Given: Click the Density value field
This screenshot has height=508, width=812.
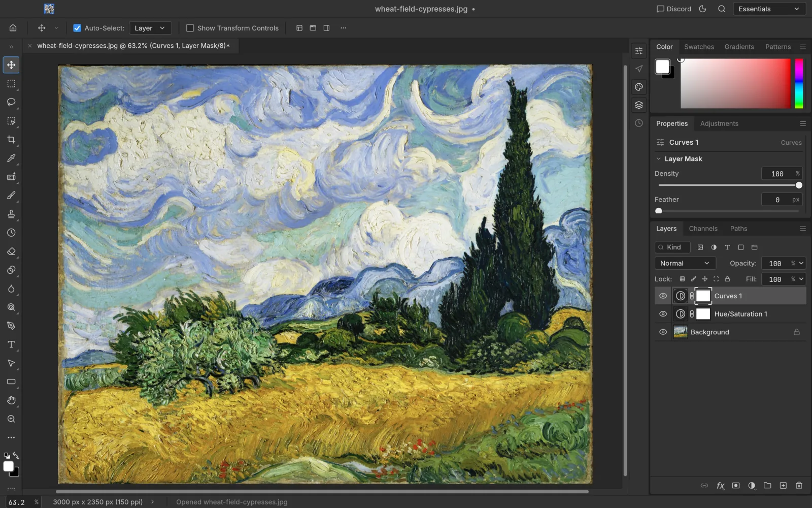Looking at the screenshot, I should [x=782, y=174].
